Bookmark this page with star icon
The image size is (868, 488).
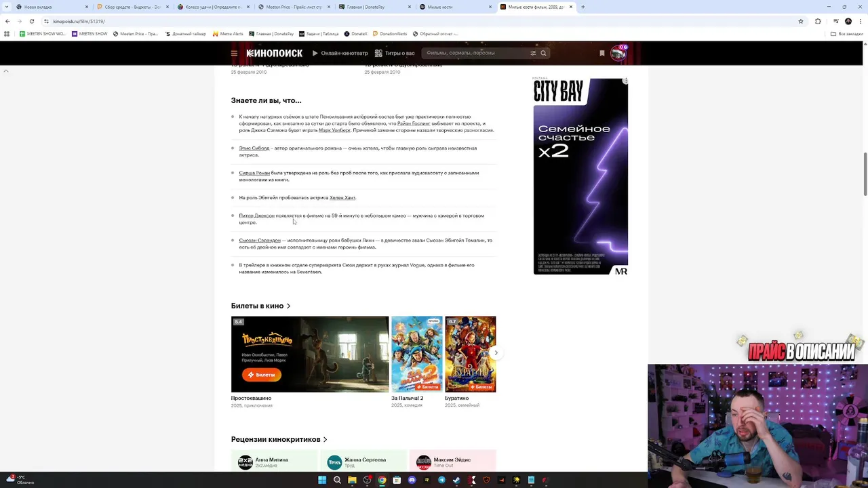point(801,21)
